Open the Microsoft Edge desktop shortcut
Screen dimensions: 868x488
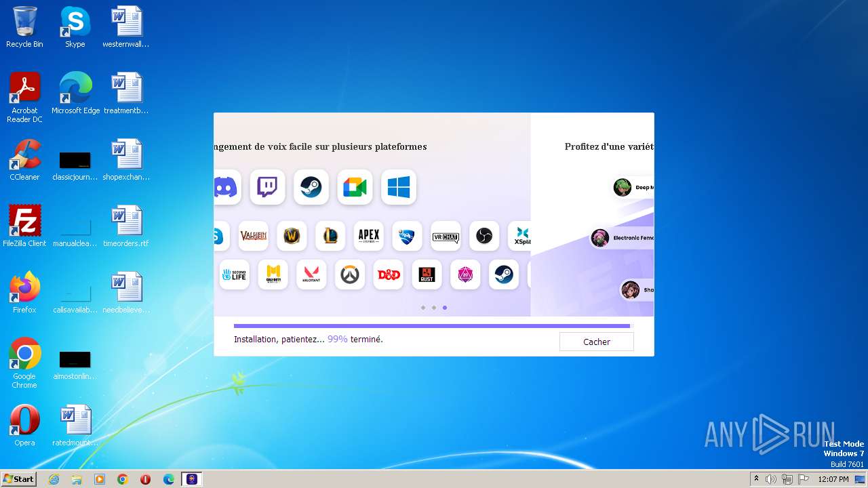(x=75, y=94)
